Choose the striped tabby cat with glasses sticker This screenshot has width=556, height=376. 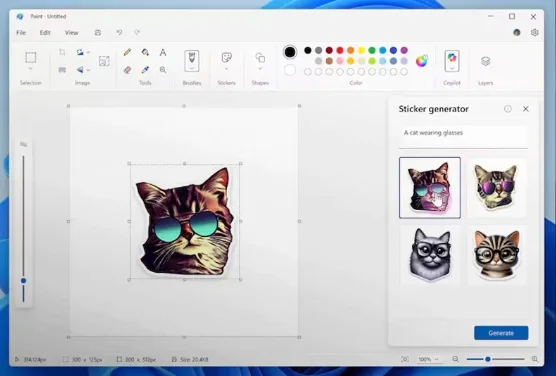pyautogui.click(x=497, y=255)
